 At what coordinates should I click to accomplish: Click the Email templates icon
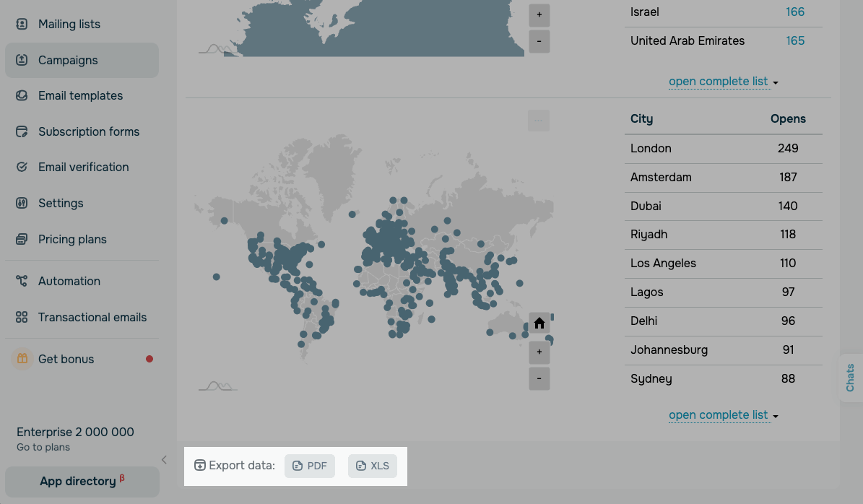[22, 96]
